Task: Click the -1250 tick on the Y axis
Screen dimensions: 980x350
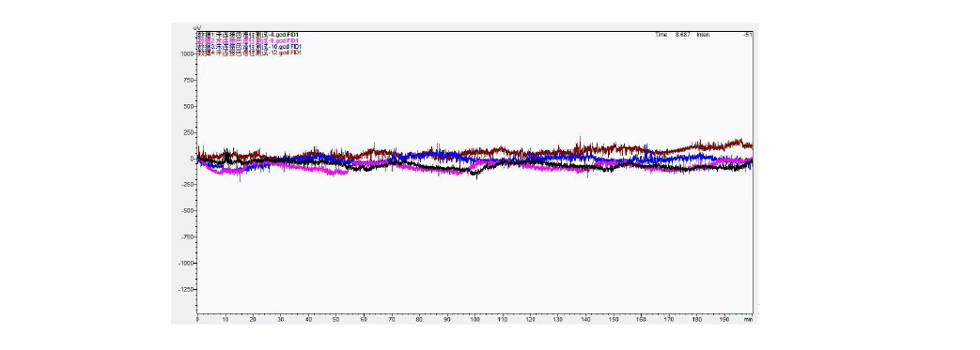Action: 186,290
